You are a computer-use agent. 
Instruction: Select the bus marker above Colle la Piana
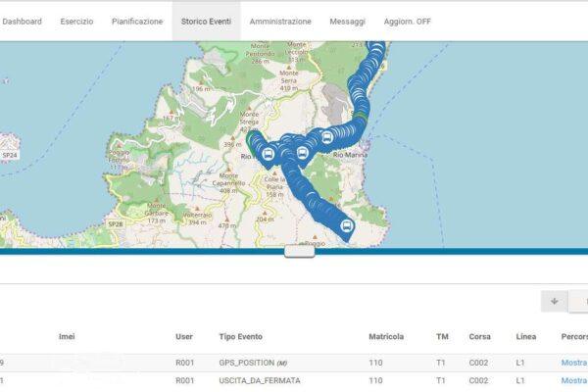pyautogui.click(x=302, y=153)
